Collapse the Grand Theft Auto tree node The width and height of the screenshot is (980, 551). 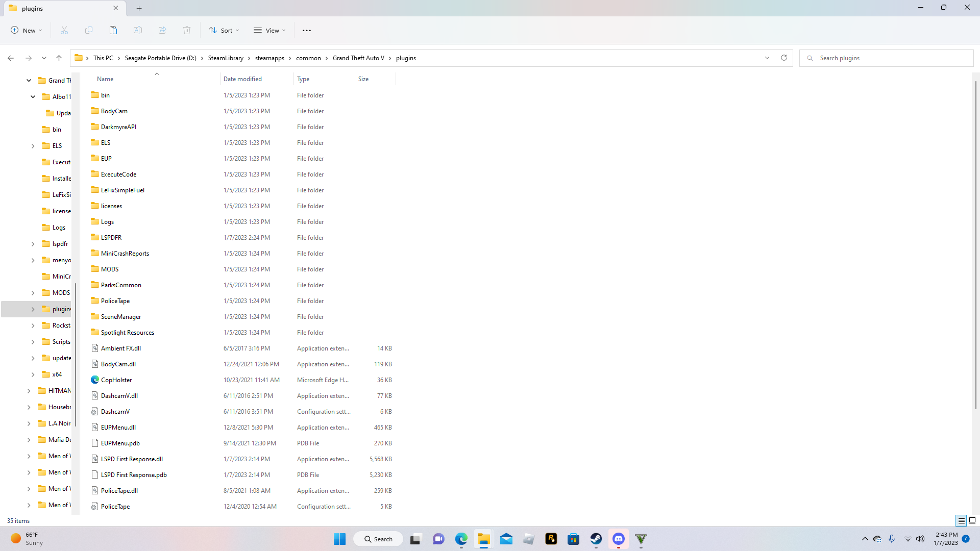[x=29, y=81]
